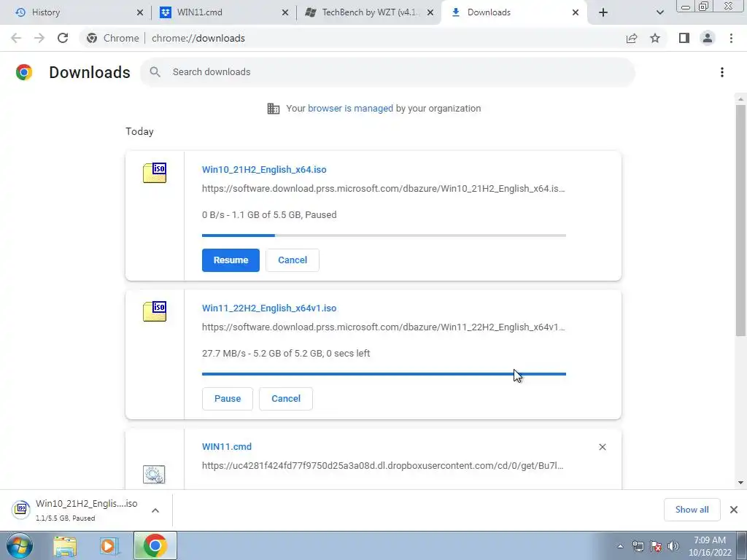
Task: Close the bottom download shelf
Action: point(734,510)
